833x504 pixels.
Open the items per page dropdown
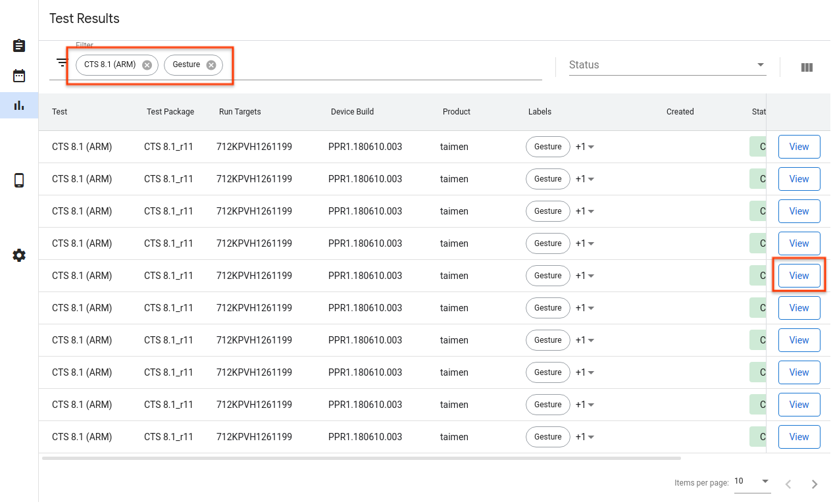(x=751, y=482)
